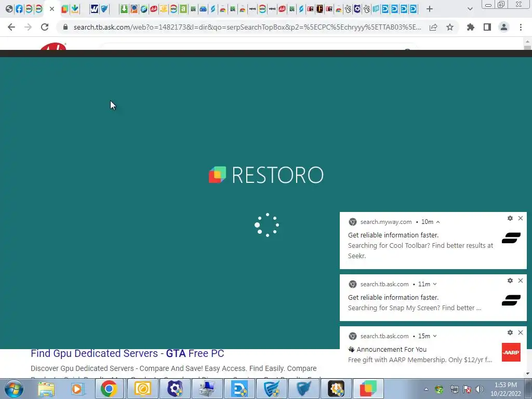Open the Action Center flag icon
The height and width of the screenshot is (399, 532).
click(467, 389)
